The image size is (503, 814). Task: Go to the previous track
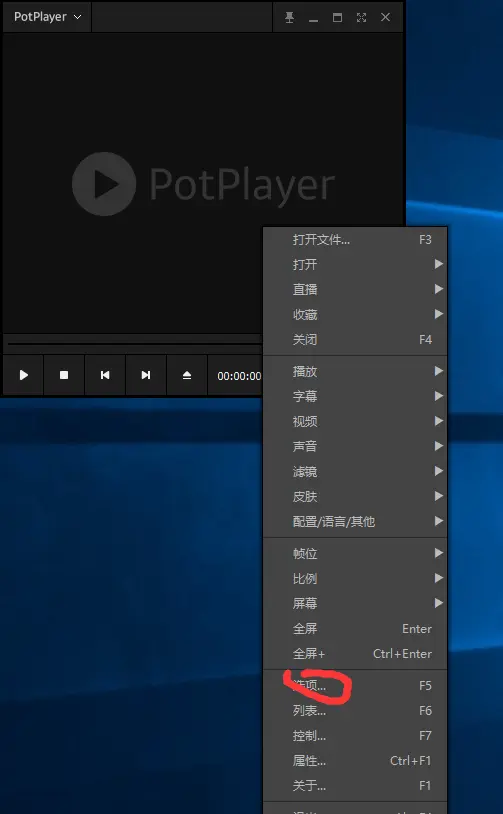[x=105, y=375]
